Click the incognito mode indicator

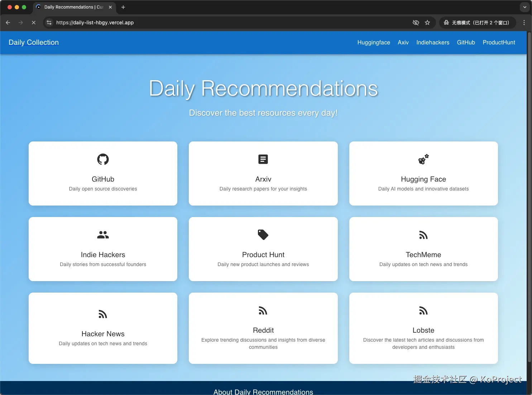coord(477,23)
